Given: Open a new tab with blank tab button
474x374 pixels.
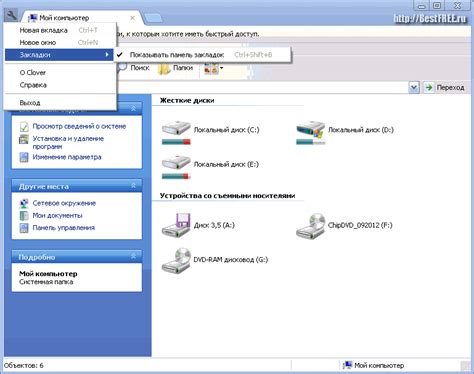Looking at the screenshot, I should [x=153, y=18].
